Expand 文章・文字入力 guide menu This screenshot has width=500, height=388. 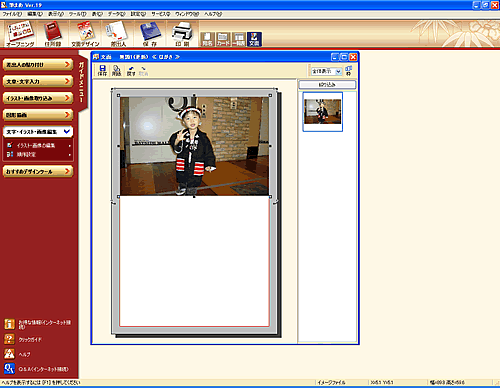point(38,81)
